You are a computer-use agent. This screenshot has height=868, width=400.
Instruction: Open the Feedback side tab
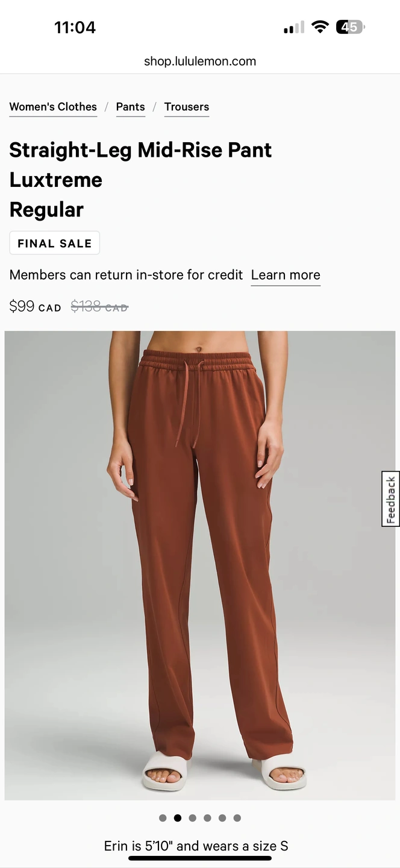pyautogui.click(x=390, y=499)
